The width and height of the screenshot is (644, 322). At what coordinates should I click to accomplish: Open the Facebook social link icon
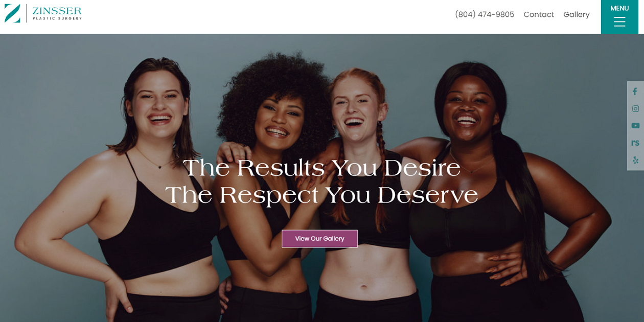[x=635, y=91]
